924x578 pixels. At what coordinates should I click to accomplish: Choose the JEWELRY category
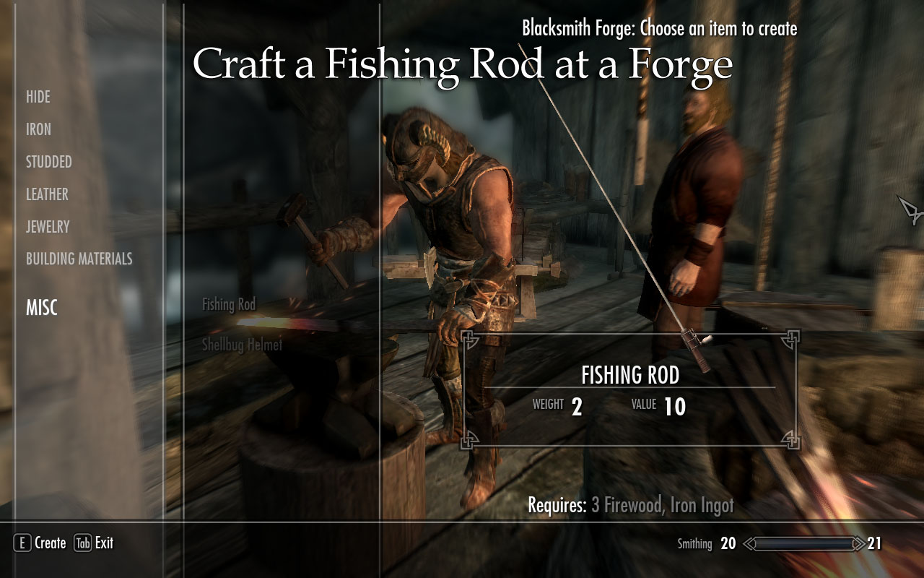tap(48, 227)
